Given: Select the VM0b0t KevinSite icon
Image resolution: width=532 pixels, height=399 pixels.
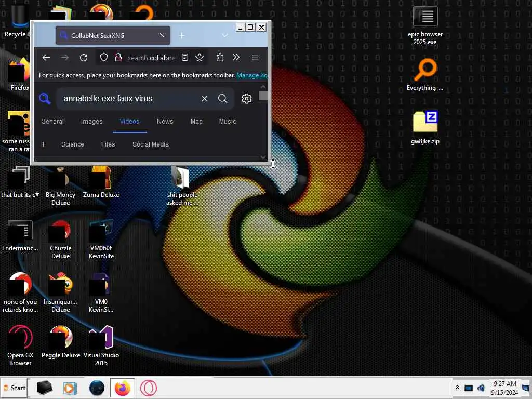Looking at the screenshot, I should tap(101, 240).
